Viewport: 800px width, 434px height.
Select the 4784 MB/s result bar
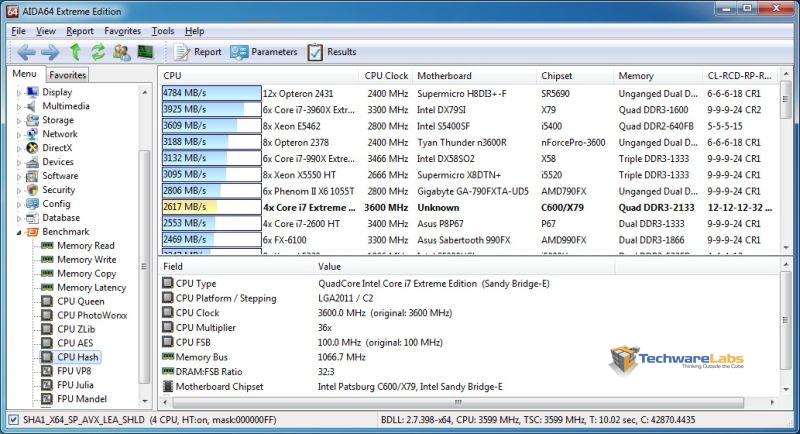click(212, 93)
